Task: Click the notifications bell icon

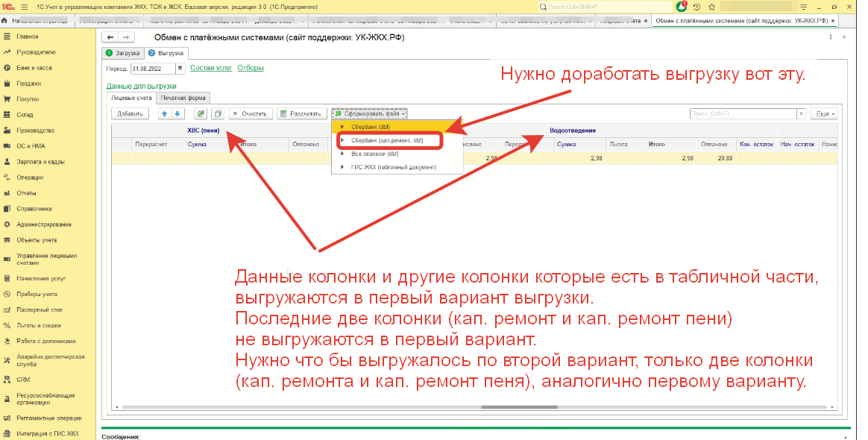Action: [x=682, y=6]
